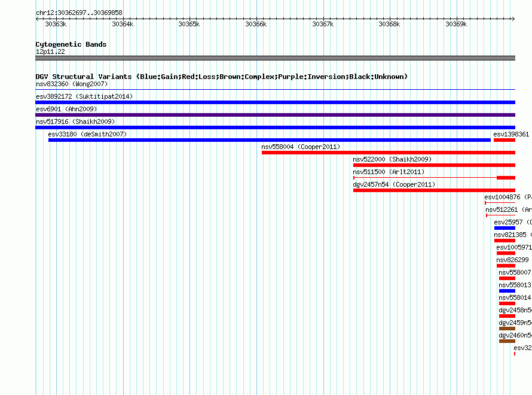The image size is (532, 395).
Task: Select the esv3892172 (Suktitipat2014) blue gain bar
Action: [x=275, y=102]
